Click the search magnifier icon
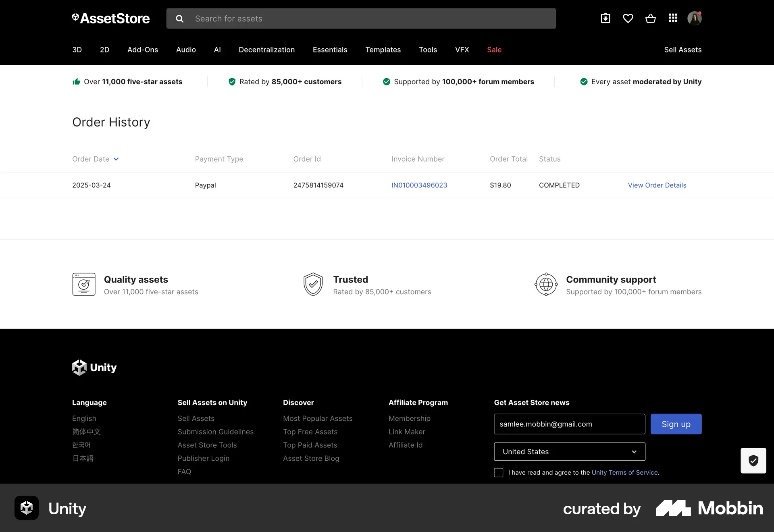Screen dimensions: 774x532 [x=180, y=19]
